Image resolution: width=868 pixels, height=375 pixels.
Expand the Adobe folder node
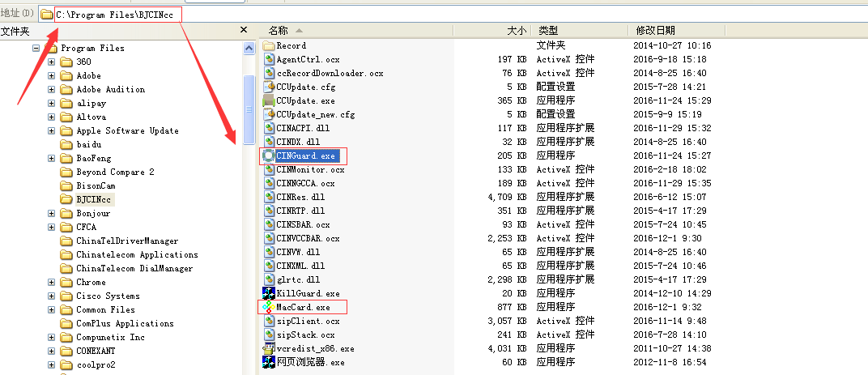click(52, 75)
